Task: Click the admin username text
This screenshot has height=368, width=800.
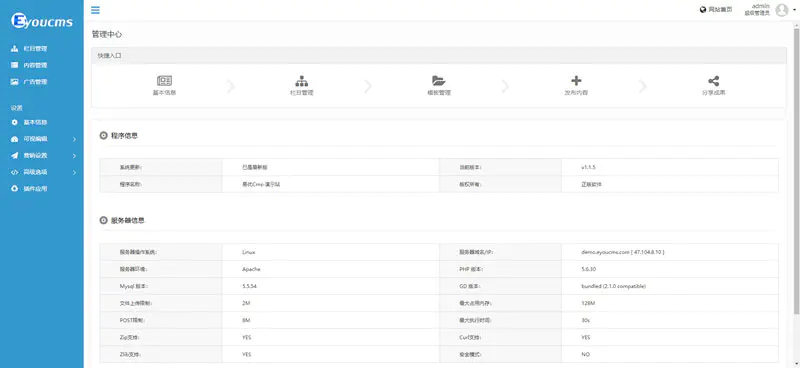Action: pos(761,6)
